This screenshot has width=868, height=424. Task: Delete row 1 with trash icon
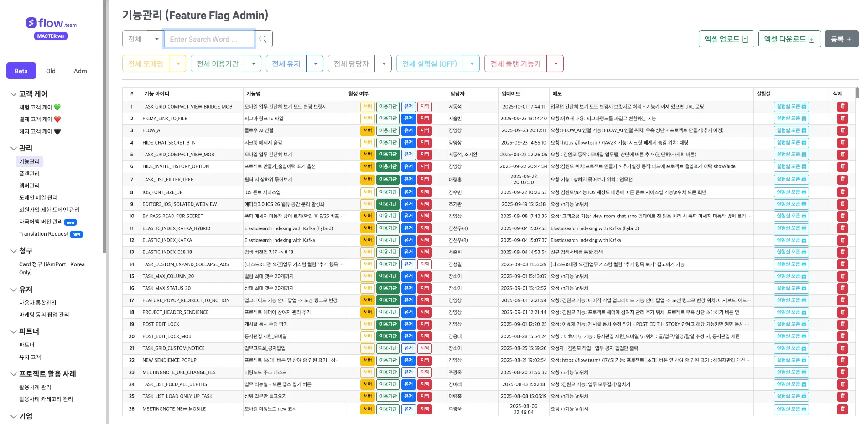[842, 107]
